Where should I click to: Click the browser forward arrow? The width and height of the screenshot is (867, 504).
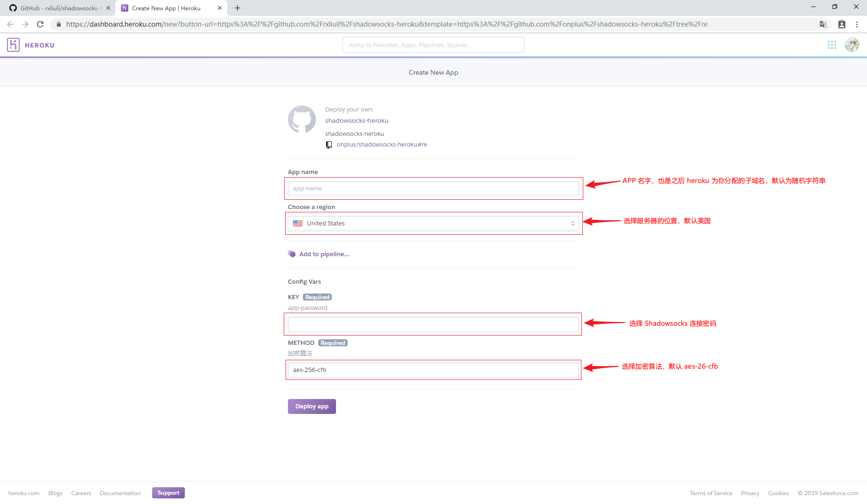point(25,24)
